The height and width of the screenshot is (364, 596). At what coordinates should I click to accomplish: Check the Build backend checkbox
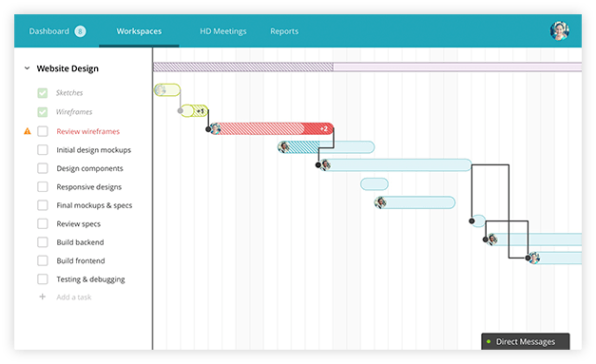43,242
